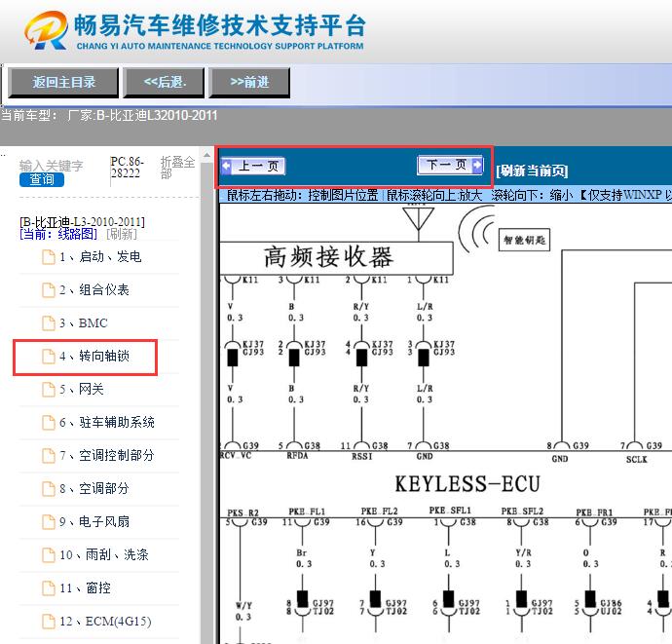Open 7、空调控制部分 diagram entry
Viewport: 672px width, 644px height.
(x=107, y=455)
